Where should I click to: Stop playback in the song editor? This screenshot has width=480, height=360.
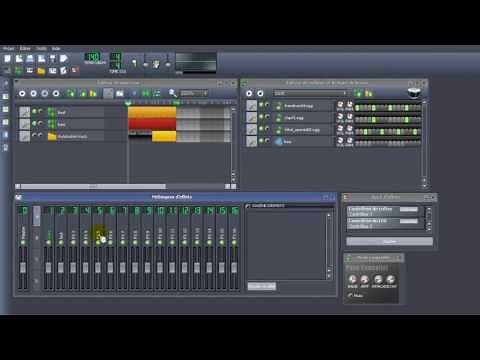coord(56,93)
